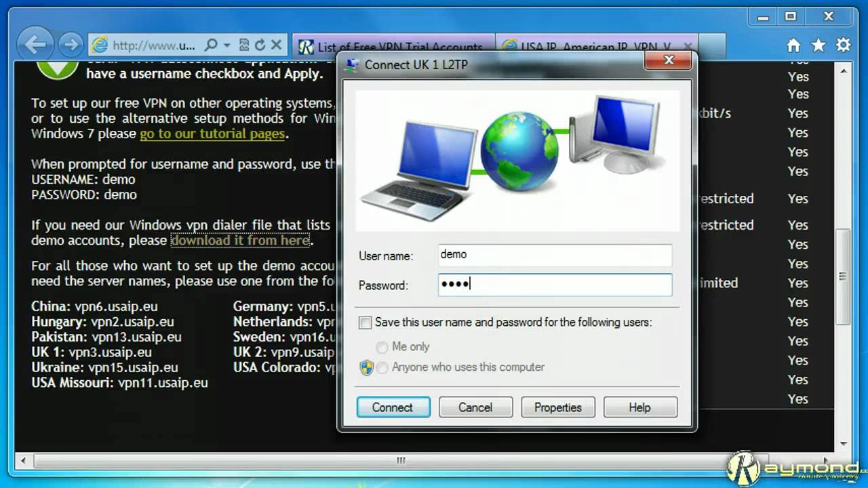Close the Connect UK 1 L2TP dialog
Image resolution: width=868 pixels, height=488 pixels.
click(669, 60)
